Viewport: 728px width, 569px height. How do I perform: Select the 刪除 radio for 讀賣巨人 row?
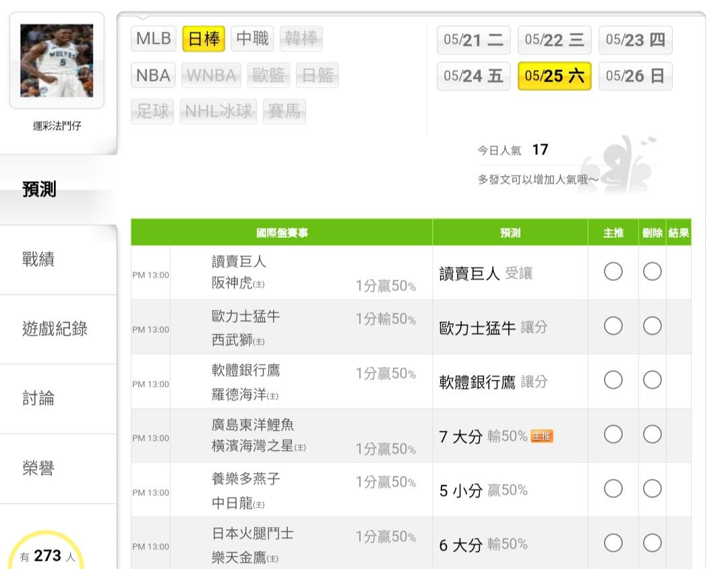652,271
